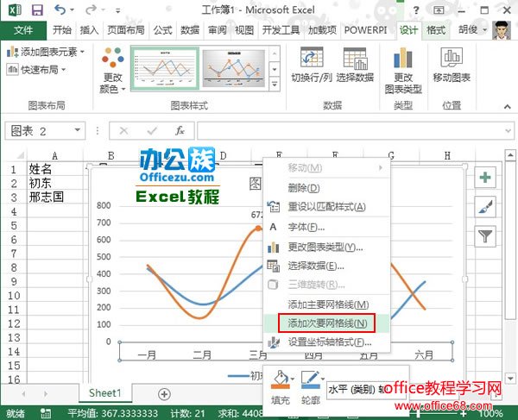Open the undo history dropdown arrow
Image resolution: width=518 pixels, height=420 pixels.
(x=73, y=10)
